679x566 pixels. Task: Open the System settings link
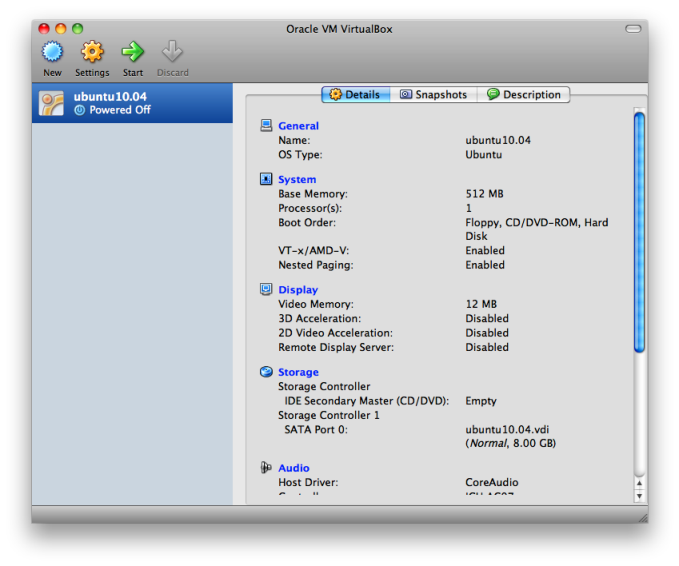(297, 179)
